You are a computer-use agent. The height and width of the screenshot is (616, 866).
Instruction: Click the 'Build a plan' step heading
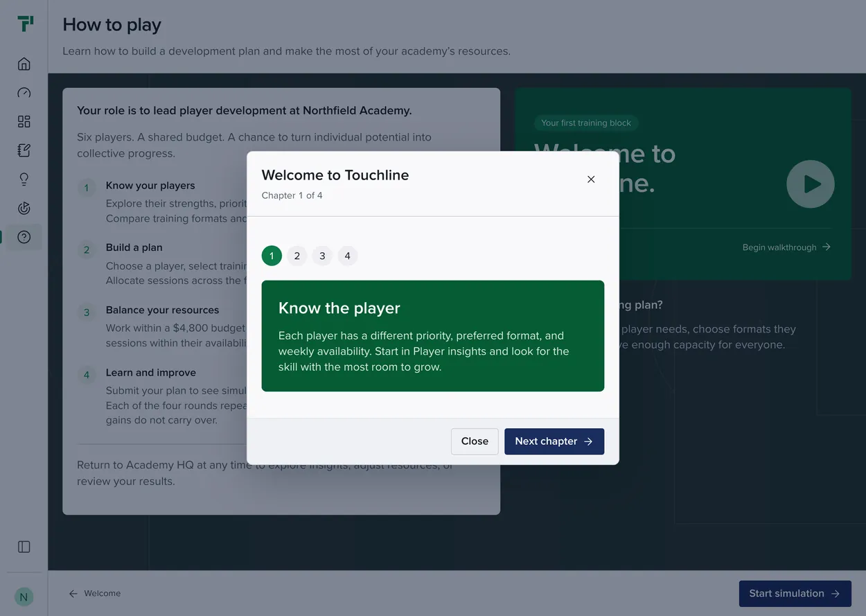coord(134,247)
